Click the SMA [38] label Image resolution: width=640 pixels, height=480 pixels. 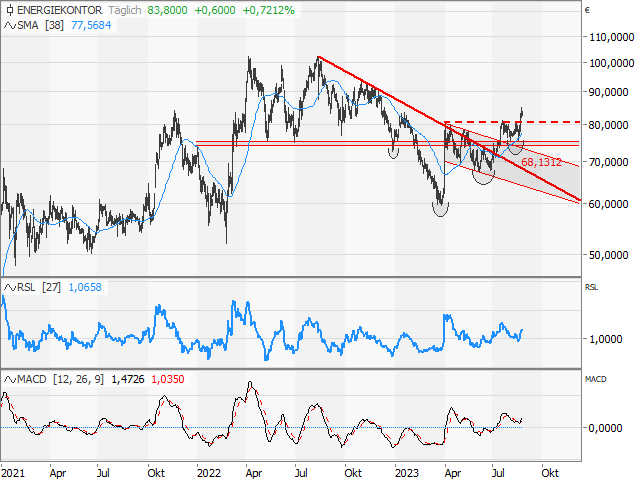[x=40, y=25]
